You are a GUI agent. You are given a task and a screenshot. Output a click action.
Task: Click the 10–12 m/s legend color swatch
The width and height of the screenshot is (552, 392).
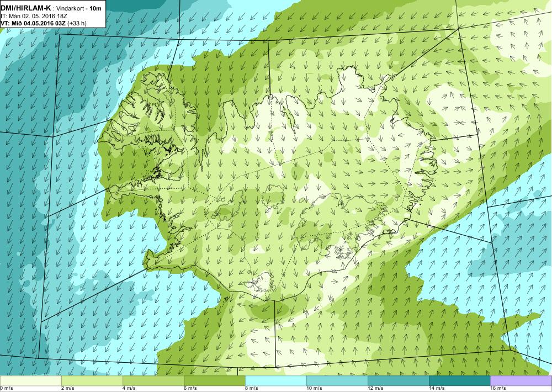337,381
